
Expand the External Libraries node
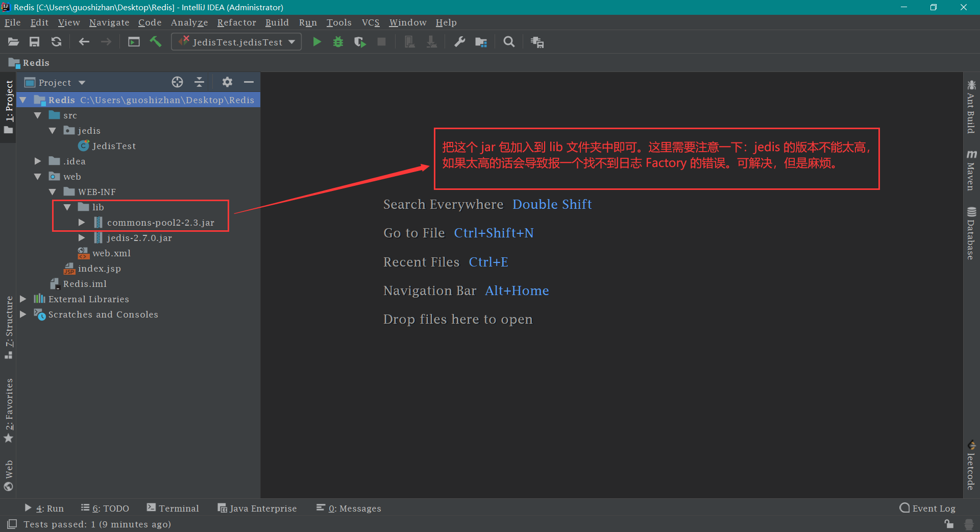click(23, 299)
